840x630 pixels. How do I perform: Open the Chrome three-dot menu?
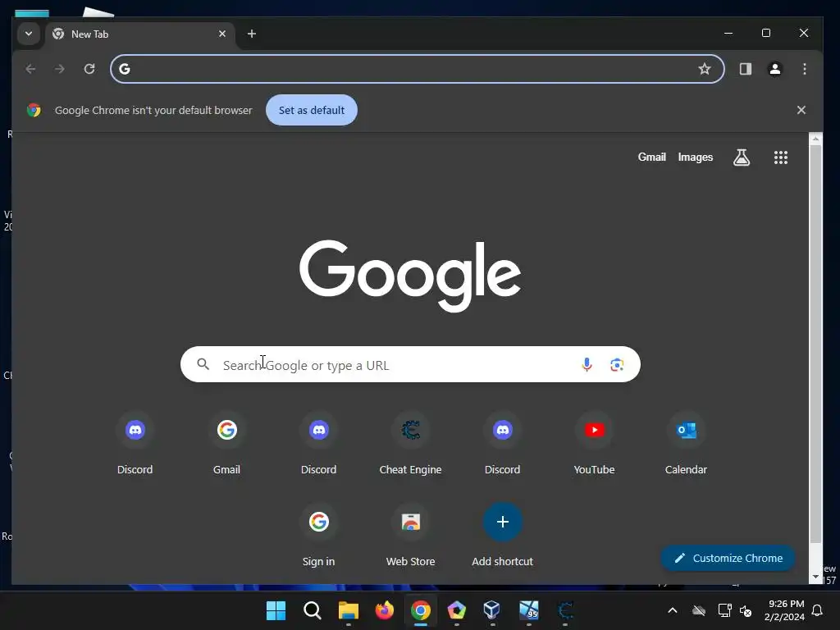click(804, 69)
